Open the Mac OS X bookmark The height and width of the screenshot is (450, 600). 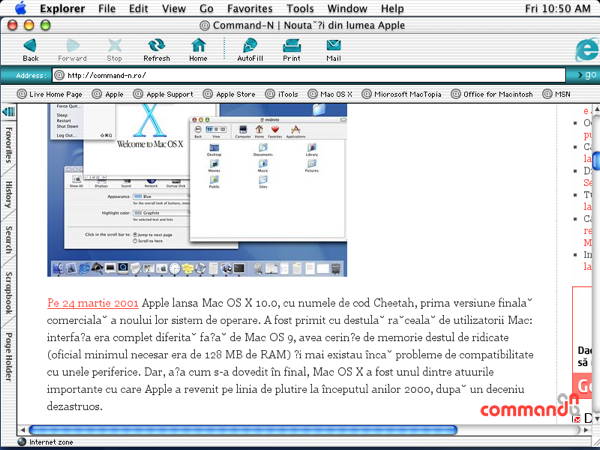coord(330,94)
